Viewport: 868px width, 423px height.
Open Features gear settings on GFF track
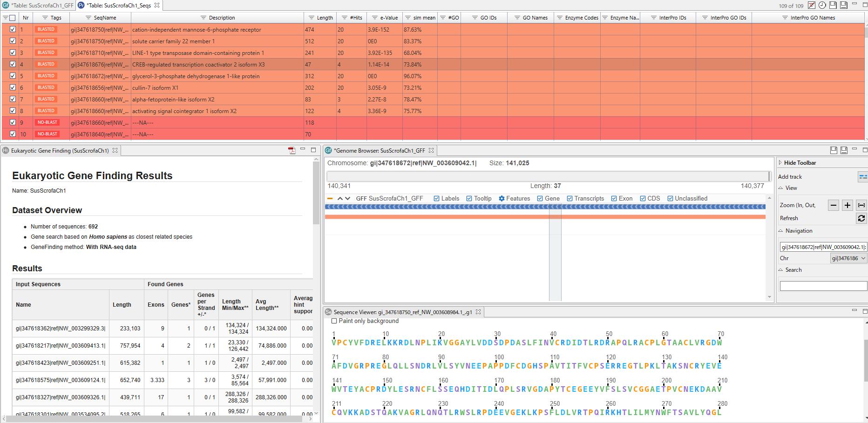pos(502,199)
